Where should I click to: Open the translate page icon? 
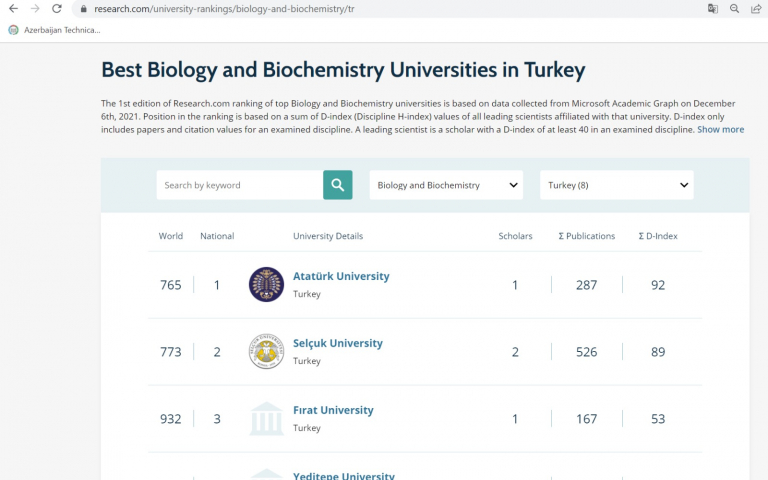coord(713,8)
